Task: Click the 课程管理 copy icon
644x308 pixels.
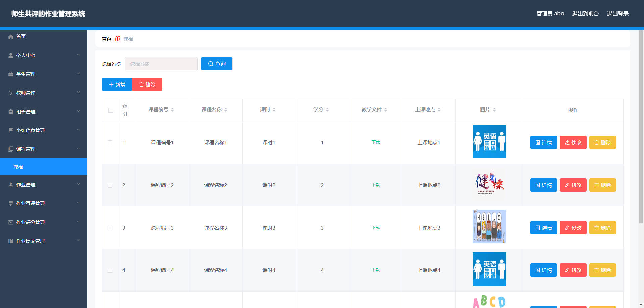Action: [x=11, y=149]
